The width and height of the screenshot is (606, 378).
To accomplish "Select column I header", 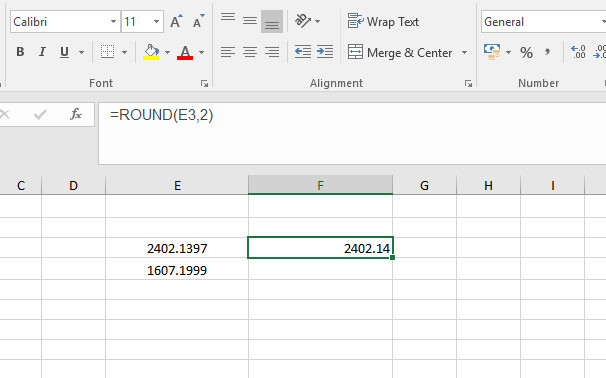I will tap(553, 186).
